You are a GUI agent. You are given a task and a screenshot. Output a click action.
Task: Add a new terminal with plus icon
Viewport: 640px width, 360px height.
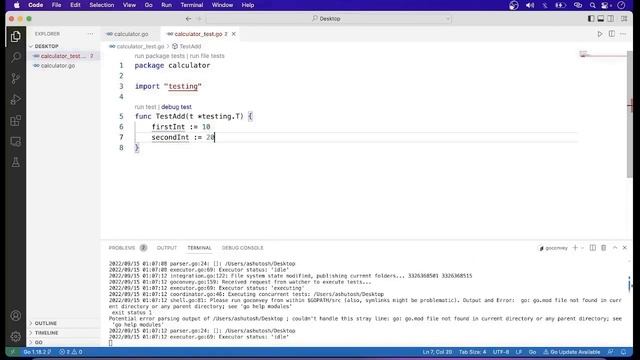click(575, 248)
